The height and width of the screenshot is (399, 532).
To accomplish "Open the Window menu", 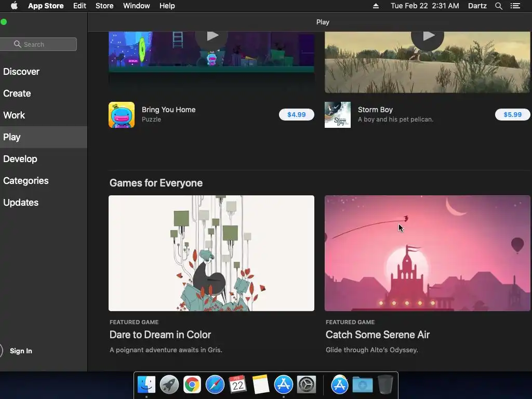I will tap(137, 6).
